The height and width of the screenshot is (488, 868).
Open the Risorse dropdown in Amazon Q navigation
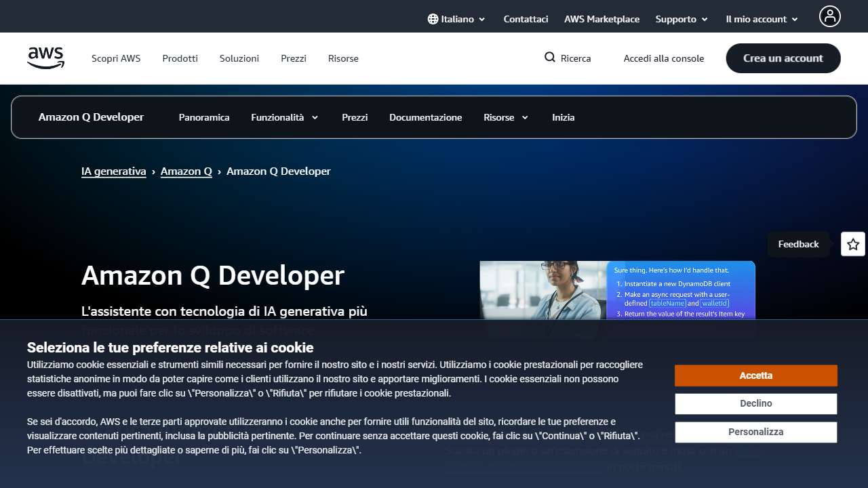click(x=505, y=117)
